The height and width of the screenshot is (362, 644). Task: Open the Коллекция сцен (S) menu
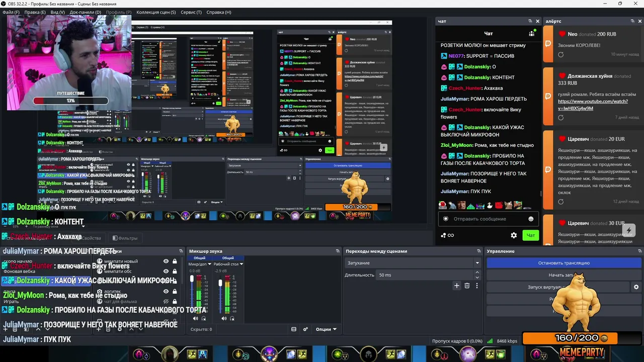coord(156,12)
